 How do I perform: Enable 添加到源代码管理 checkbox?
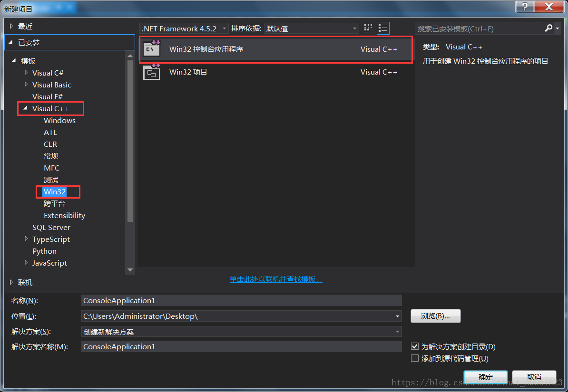pos(415,358)
